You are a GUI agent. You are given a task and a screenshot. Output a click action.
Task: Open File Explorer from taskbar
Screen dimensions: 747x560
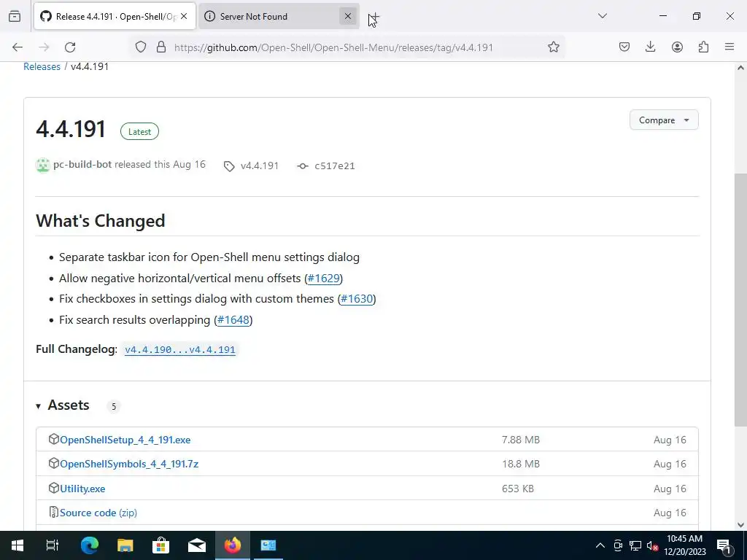(125, 545)
